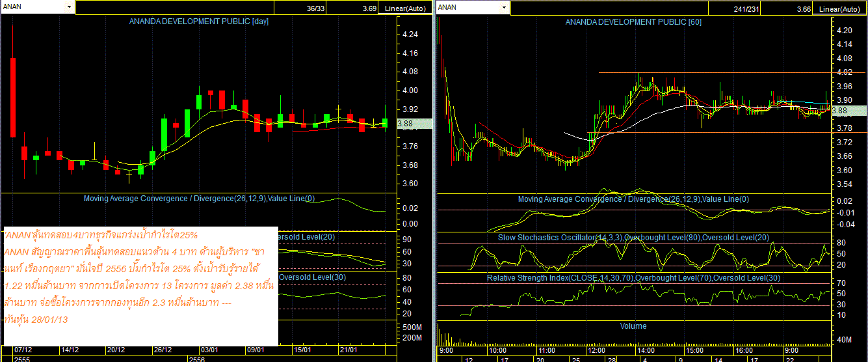Click the 36/33 value in daily chart header
Screen dimensions: 868x362
click(x=315, y=8)
